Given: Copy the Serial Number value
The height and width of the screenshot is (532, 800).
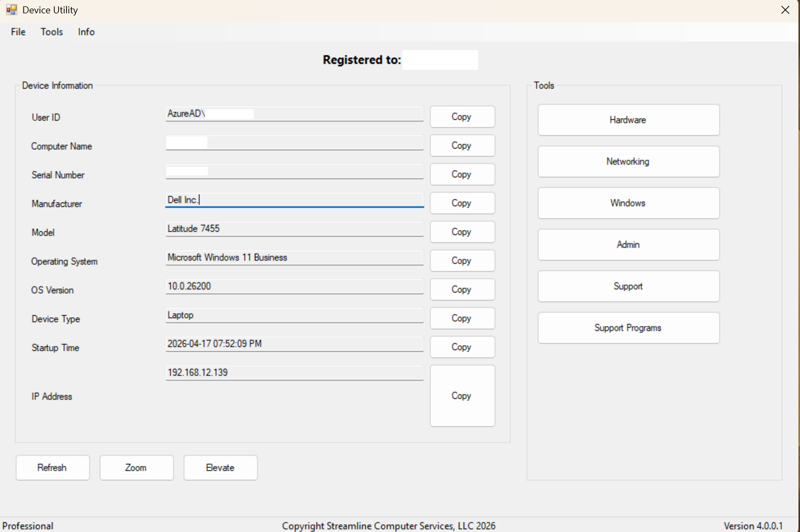Looking at the screenshot, I should [462, 174].
